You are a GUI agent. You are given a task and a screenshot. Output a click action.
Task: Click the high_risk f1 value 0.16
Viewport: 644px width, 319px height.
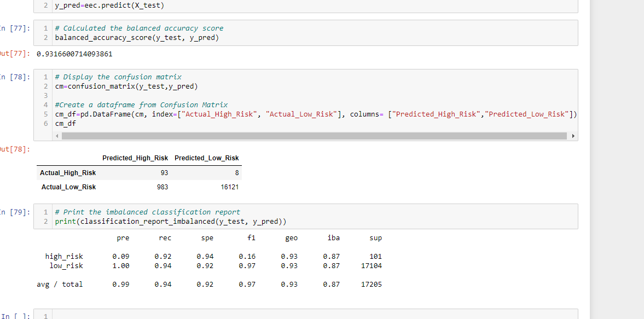coord(247,257)
